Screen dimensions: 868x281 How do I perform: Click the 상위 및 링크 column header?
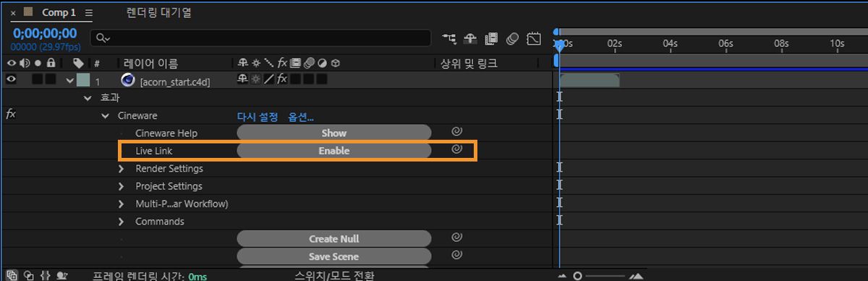tap(469, 64)
